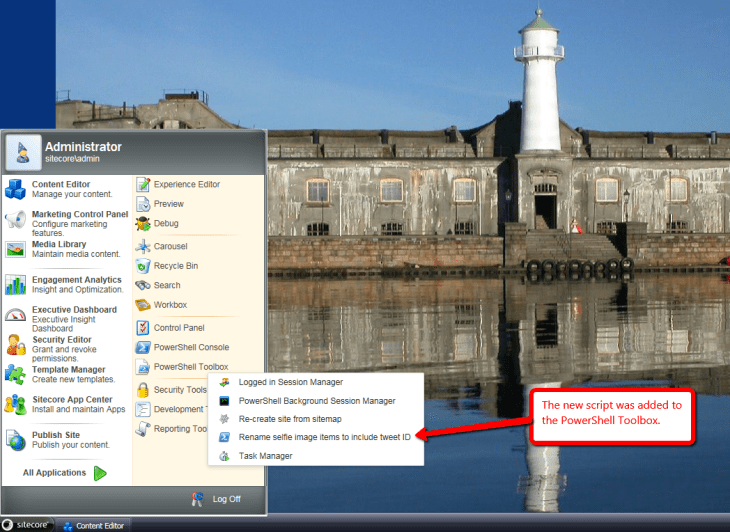Click the Administrator avatar picture
The image size is (730, 532).
(22, 152)
